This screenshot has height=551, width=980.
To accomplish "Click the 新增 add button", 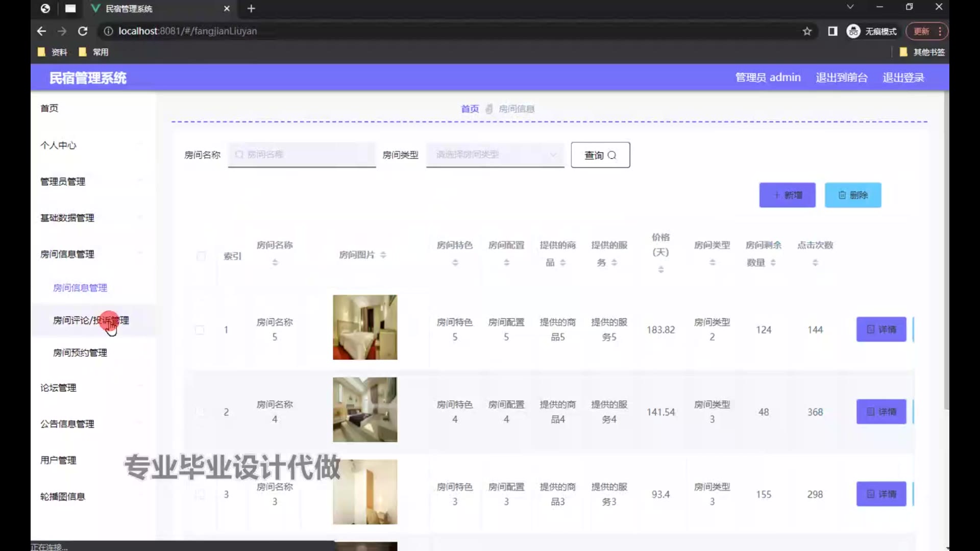I will coord(787,195).
